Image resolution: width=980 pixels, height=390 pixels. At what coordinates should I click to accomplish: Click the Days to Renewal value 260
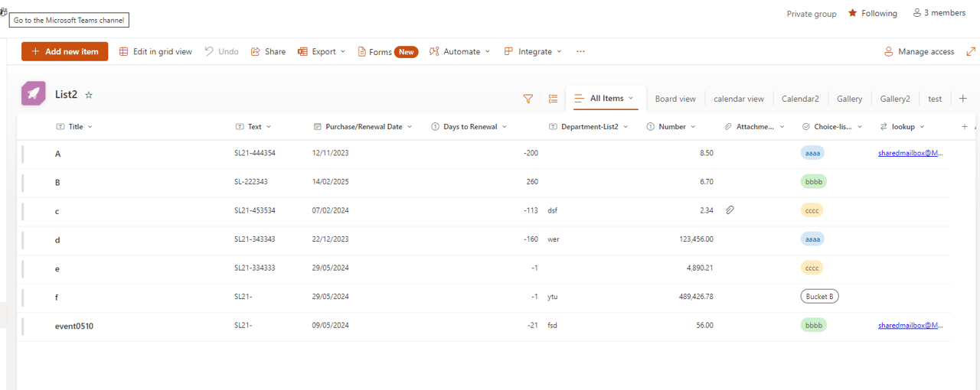(531, 182)
